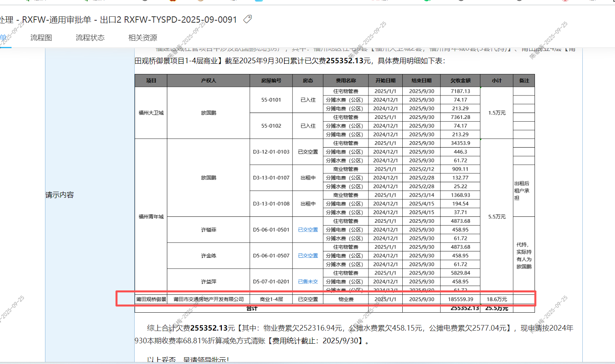The image size is (615, 364).
Task: Select the partially visible 表单 tab
Action: [x=3, y=38]
